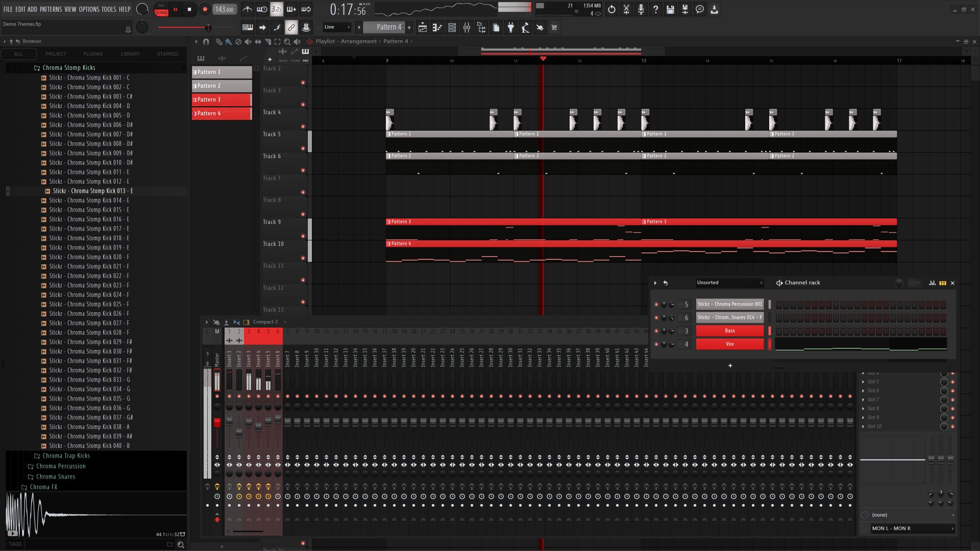Click the one-click audio recording microphone
This screenshot has width=980, height=551.
641,9
